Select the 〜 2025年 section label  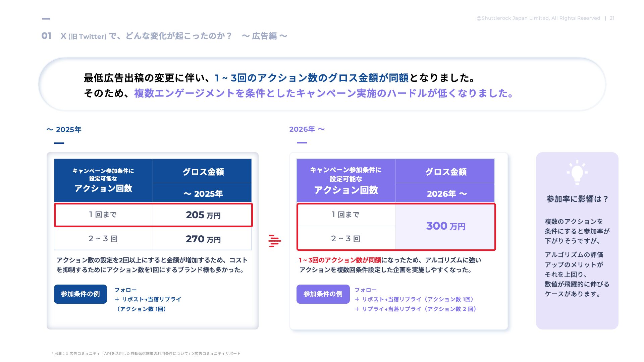(x=64, y=129)
